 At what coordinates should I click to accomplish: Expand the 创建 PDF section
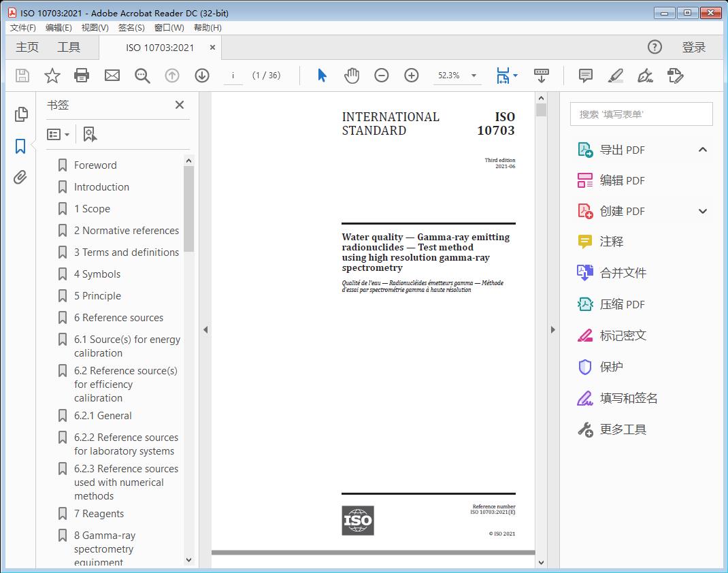click(x=703, y=211)
